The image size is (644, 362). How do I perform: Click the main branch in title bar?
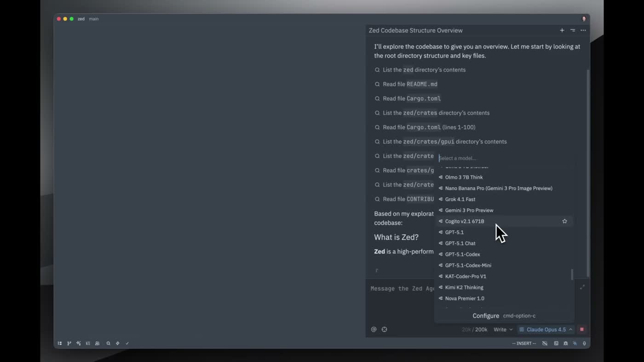(94, 19)
